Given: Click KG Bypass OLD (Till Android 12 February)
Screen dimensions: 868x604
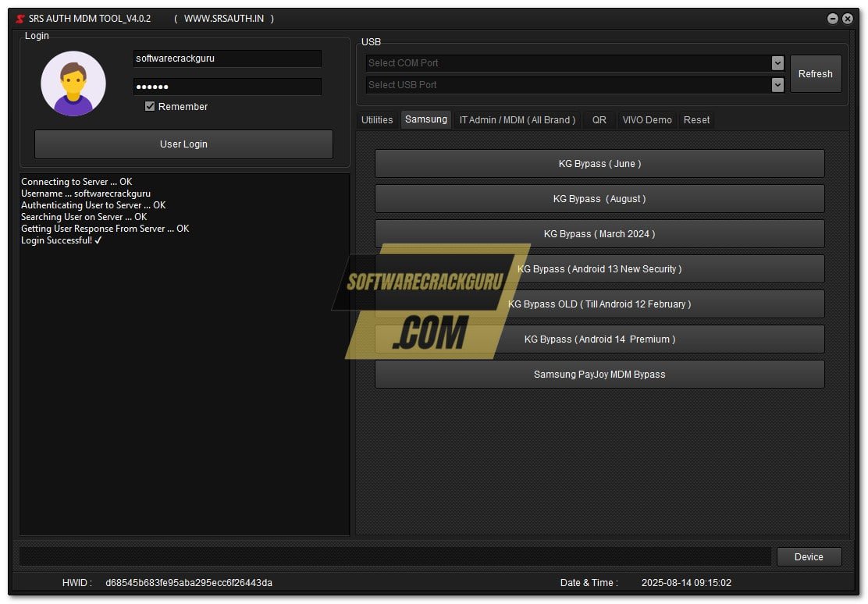Looking at the screenshot, I should [599, 304].
